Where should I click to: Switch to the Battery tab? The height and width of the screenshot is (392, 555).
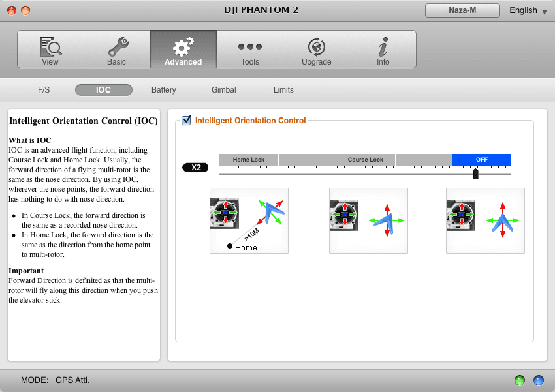pos(163,90)
